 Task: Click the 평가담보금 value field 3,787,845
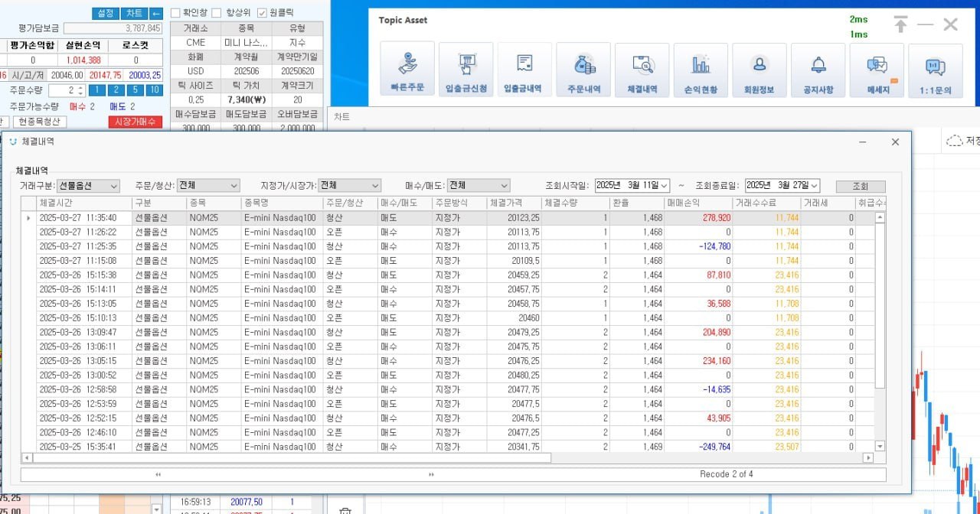click(x=112, y=28)
